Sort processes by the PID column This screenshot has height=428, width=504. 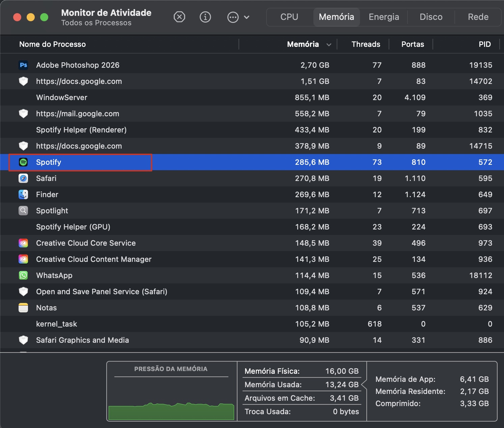tap(485, 44)
